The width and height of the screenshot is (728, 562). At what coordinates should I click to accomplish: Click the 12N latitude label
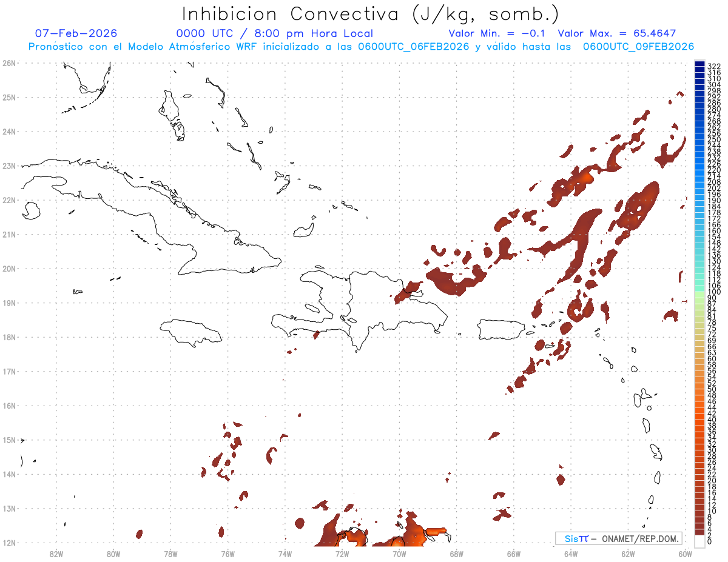9,543
